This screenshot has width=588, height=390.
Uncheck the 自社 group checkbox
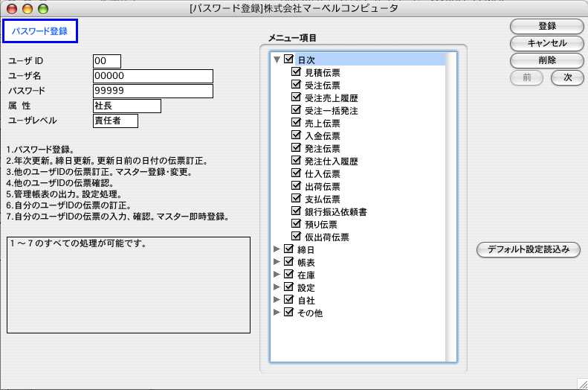[288, 300]
